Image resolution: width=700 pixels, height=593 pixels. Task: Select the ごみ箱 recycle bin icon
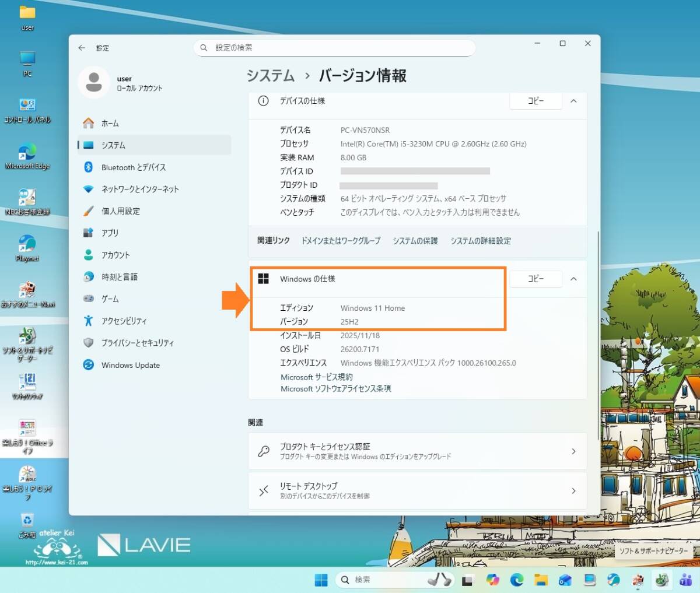pos(27,525)
